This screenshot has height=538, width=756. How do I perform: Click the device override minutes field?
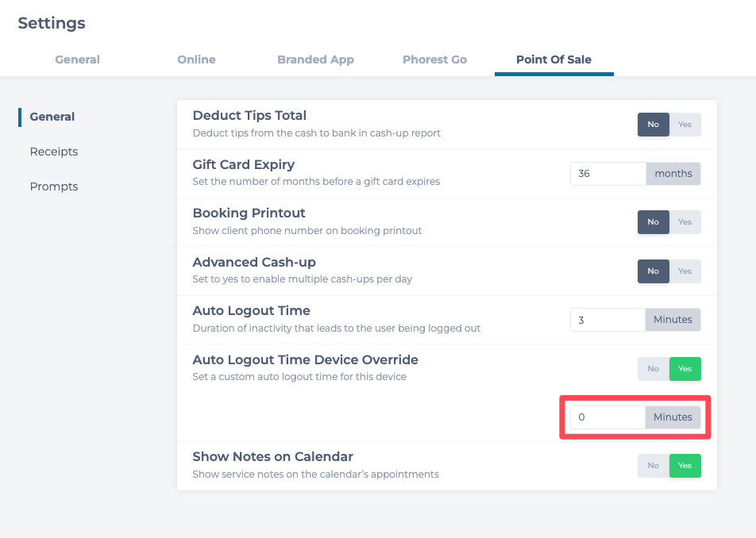point(607,417)
